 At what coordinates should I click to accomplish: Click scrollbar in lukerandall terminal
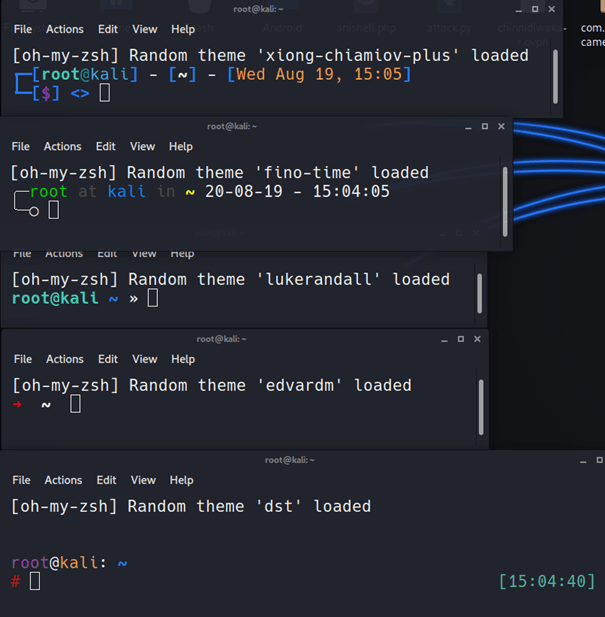[480, 293]
